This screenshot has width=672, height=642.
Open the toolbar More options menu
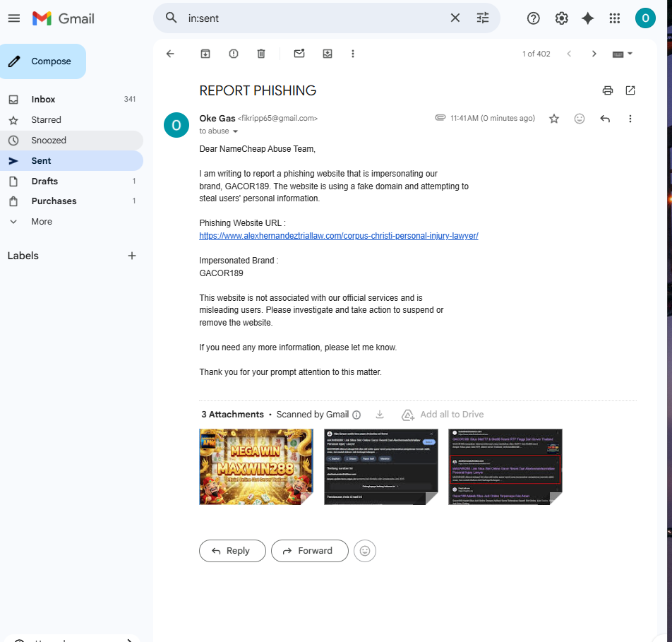tap(353, 54)
